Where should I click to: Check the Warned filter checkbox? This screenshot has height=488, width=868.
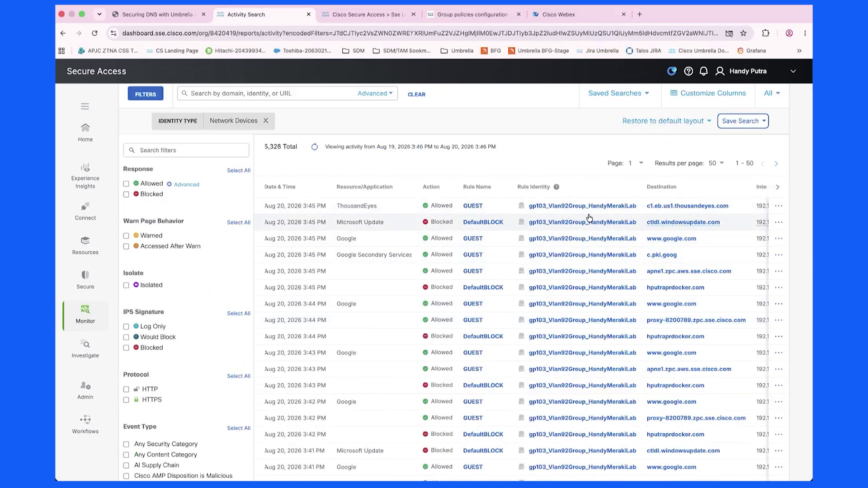[126, 236]
